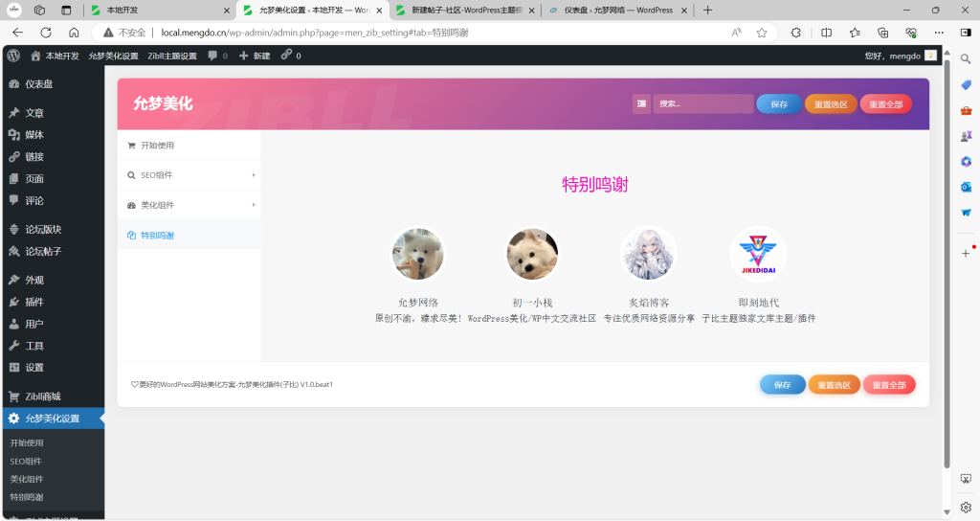Click the bottom 重置全部 button

click(x=889, y=385)
